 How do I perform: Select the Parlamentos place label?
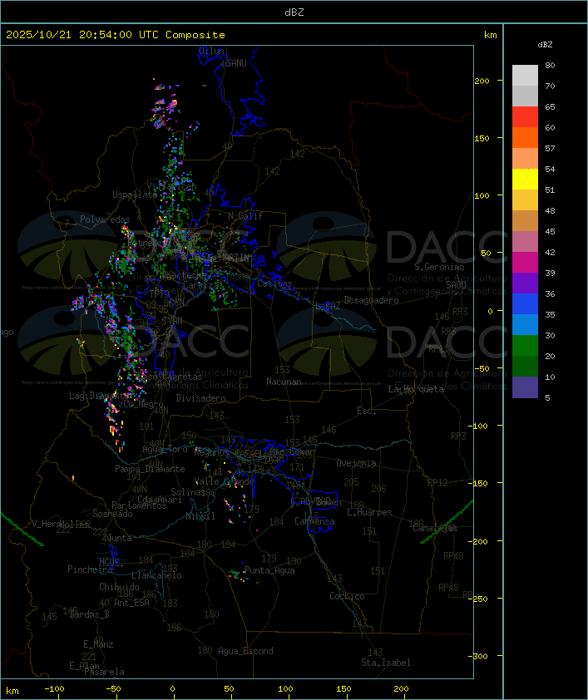[x=139, y=505]
